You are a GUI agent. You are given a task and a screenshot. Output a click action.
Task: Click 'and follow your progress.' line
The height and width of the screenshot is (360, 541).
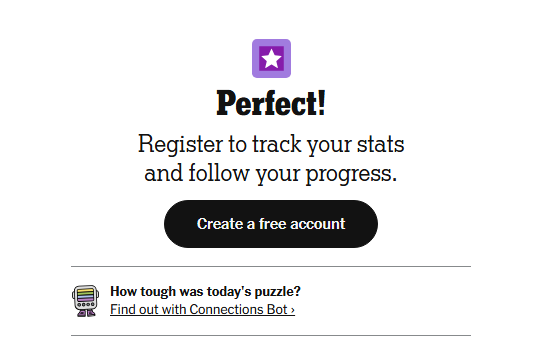(271, 173)
